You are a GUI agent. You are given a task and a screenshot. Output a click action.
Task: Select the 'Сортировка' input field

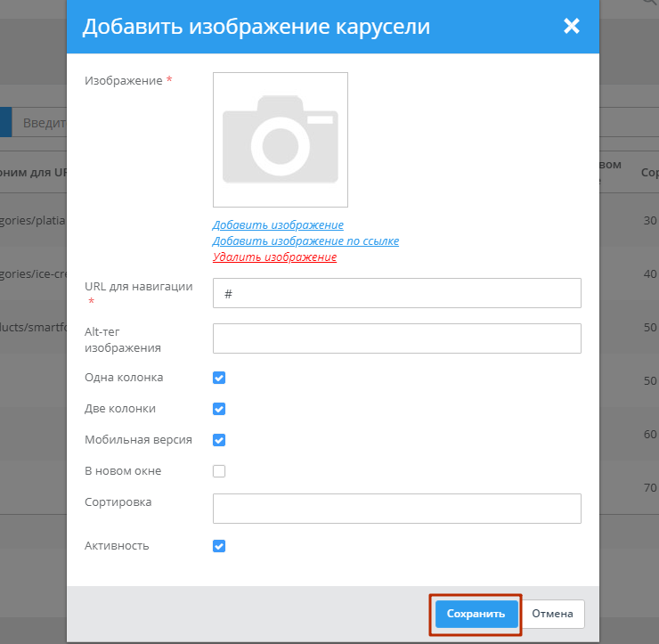pos(396,509)
